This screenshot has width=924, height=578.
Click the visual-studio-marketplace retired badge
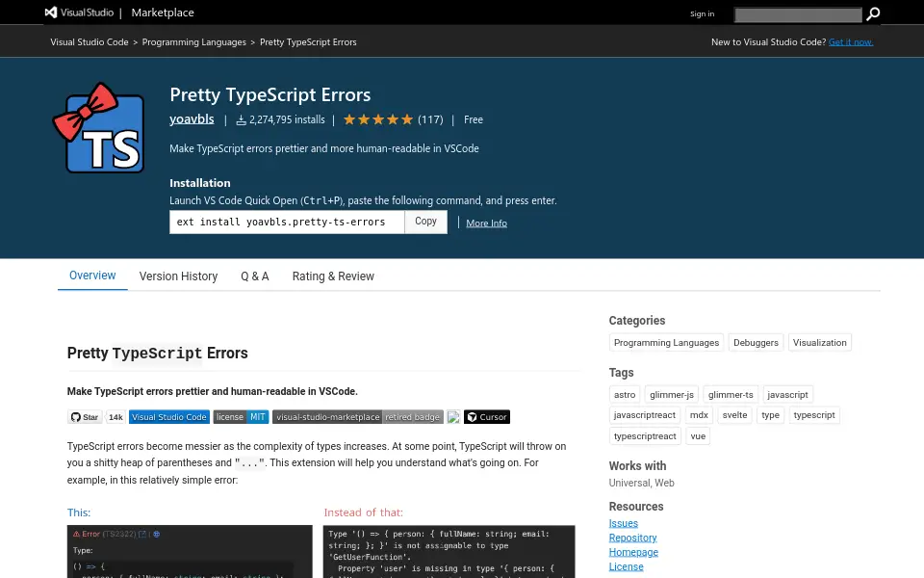pyautogui.click(x=358, y=417)
